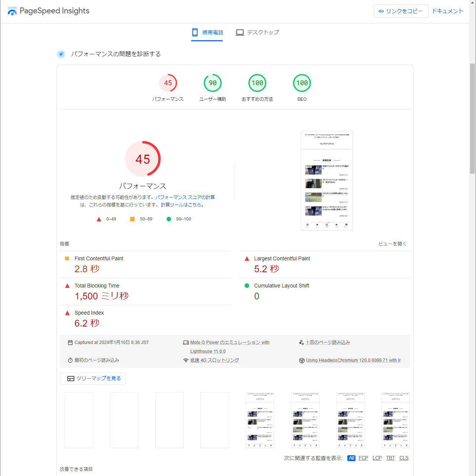Click the devices icon beside Moto G Power

pyautogui.click(x=186, y=342)
